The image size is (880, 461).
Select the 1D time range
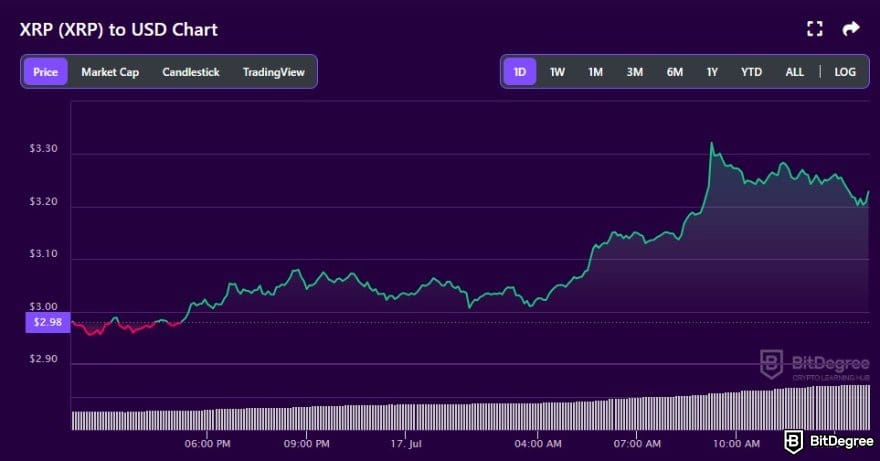(x=520, y=72)
